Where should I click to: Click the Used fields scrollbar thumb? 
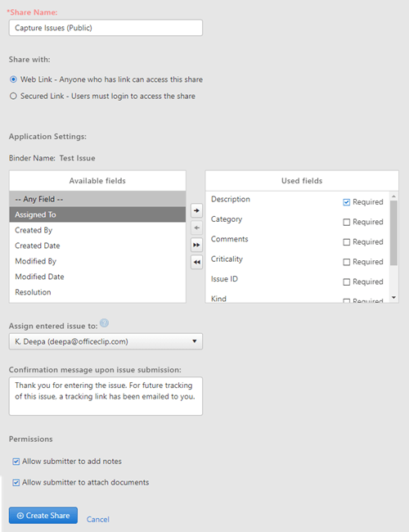click(393, 232)
